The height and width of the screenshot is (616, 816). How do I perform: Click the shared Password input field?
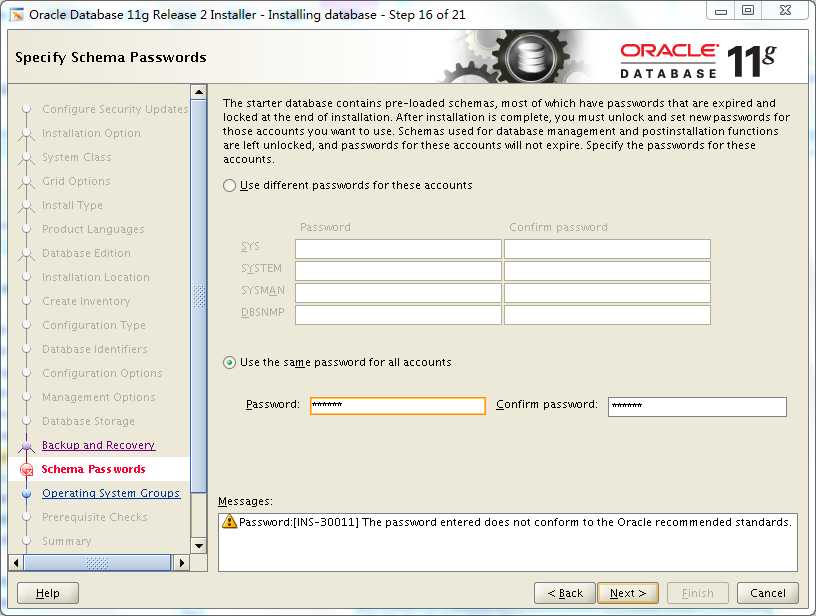398,406
